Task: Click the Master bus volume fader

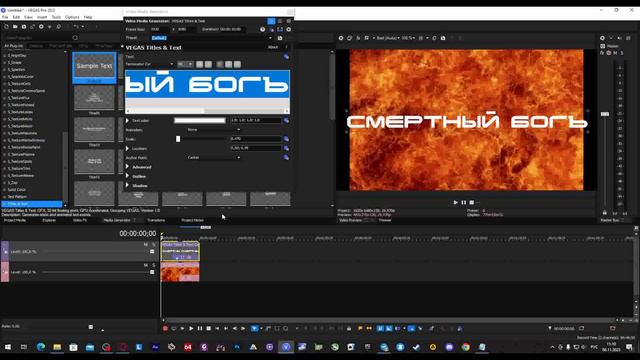Action: click(x=605, y=114)
